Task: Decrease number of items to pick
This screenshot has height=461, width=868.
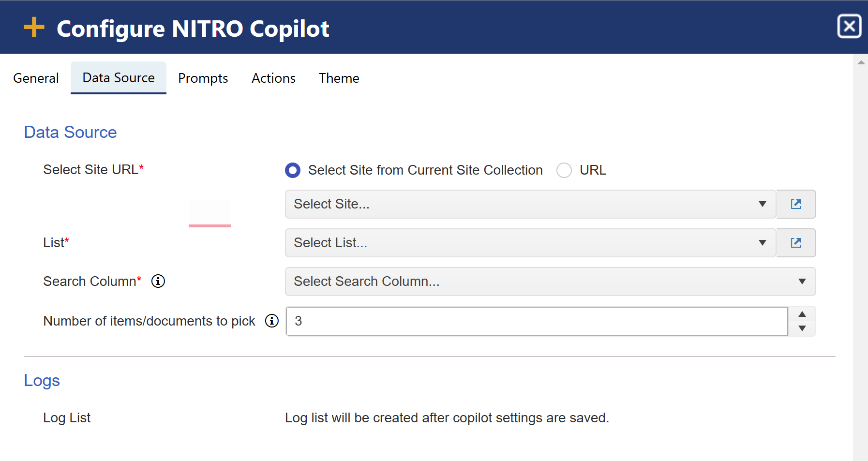Action: 802,328
